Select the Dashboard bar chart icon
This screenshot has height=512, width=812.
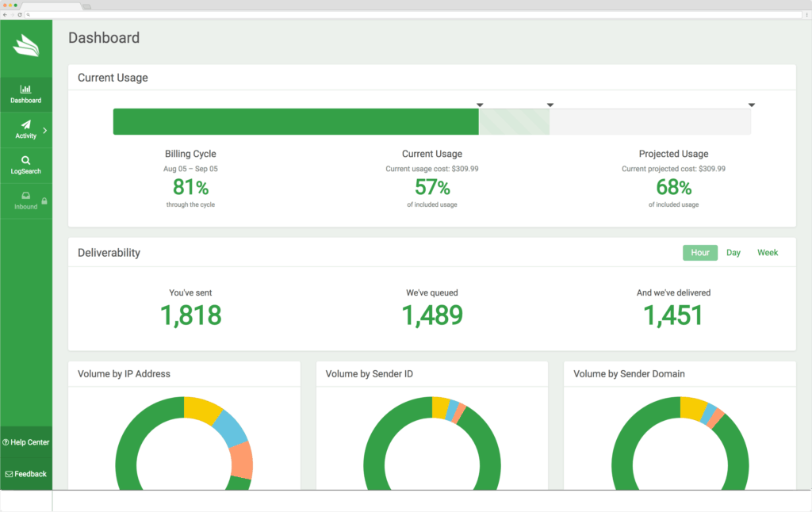[x=25, y=89]
